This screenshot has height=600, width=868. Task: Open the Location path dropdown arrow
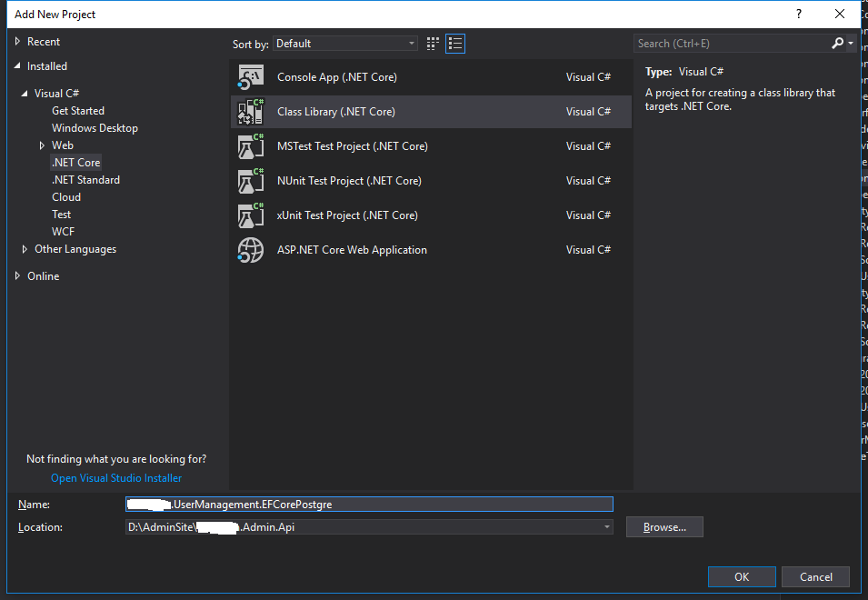pos(607,527)
